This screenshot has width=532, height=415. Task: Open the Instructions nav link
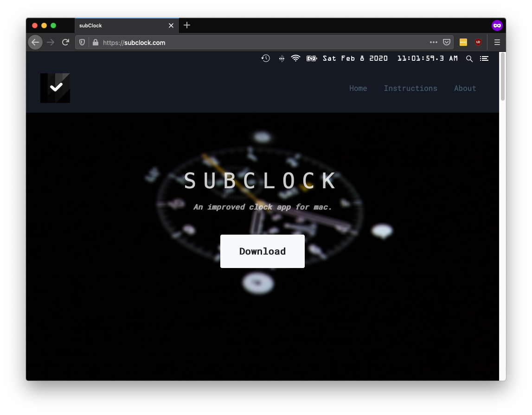(410, 88)
